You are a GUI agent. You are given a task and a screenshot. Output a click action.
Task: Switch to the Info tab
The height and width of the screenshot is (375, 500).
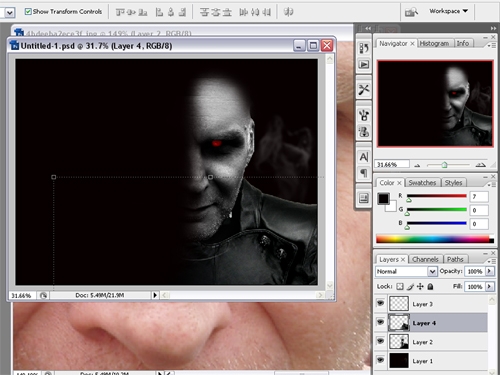(x=463, y=43)
